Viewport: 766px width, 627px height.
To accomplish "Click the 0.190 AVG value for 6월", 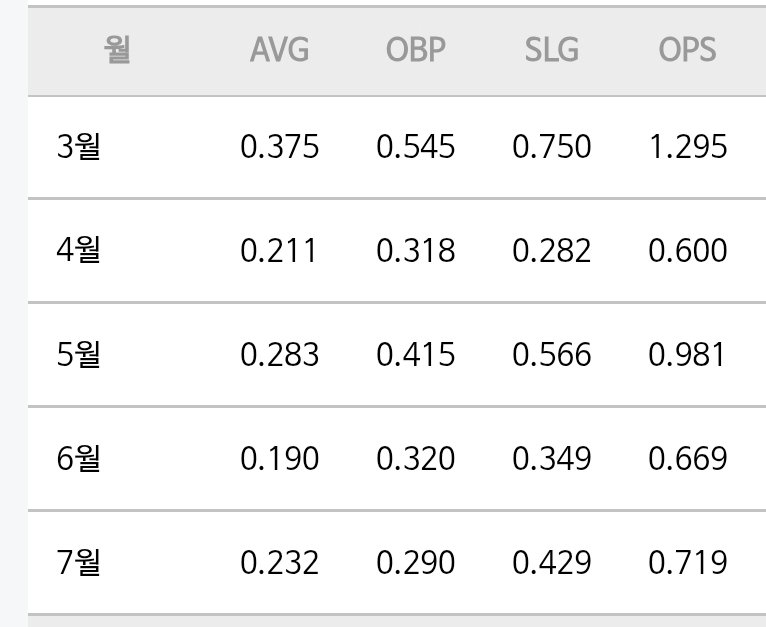I will 279,458.
